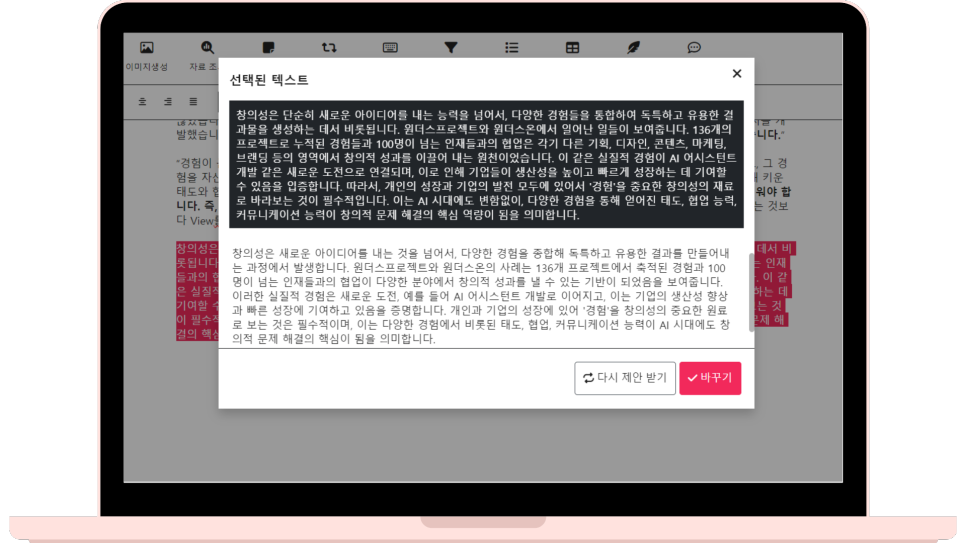Click the suggested rewrite paragraph
Image resolution: width=966 pixels, height=543 pixels.
tap(481, 296)
